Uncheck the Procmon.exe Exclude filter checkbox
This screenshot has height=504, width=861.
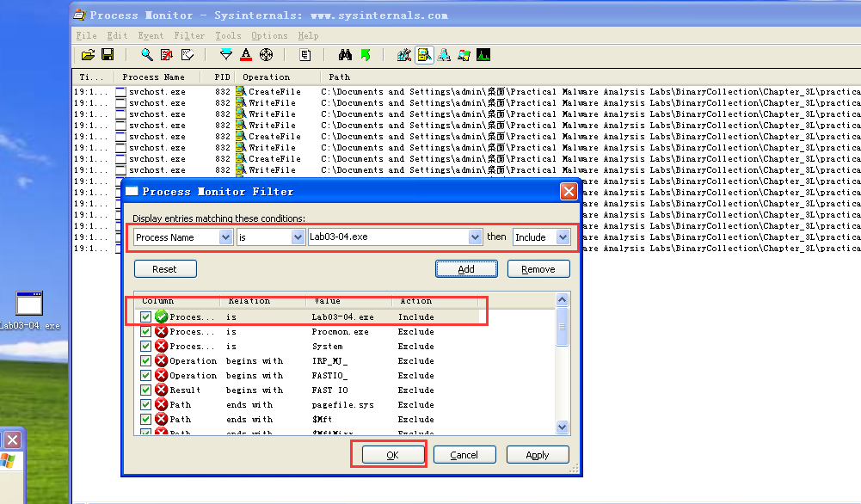(145, 332)
